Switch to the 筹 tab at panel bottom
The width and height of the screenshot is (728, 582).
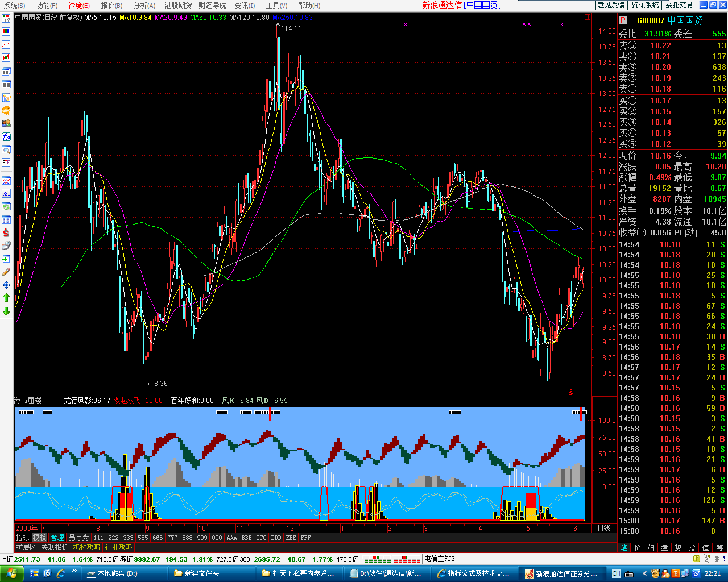[720, 548]
